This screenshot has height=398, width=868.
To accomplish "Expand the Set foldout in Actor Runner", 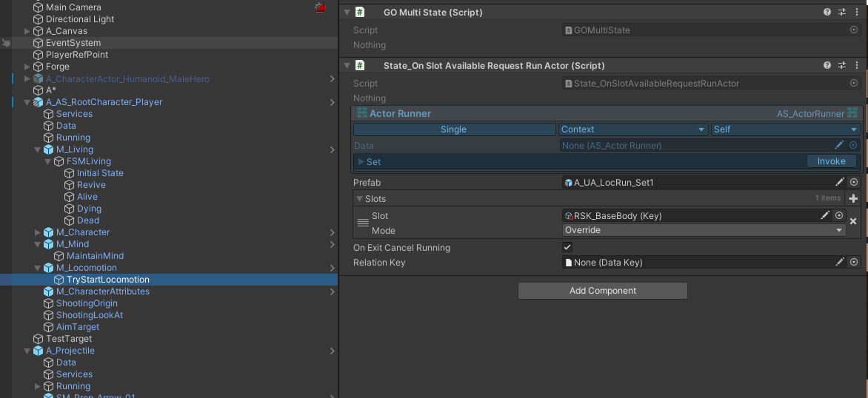I will 361,161.
